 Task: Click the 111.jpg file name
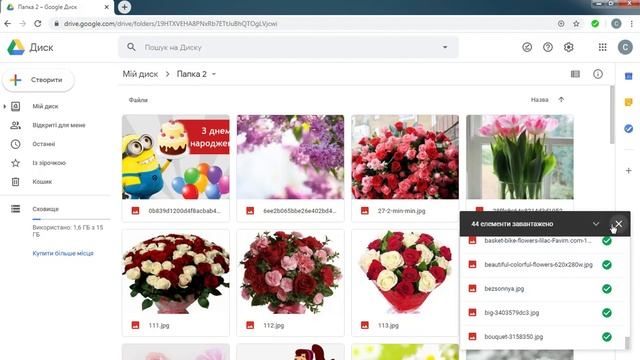pyautogui.click(x=159, y=325)
